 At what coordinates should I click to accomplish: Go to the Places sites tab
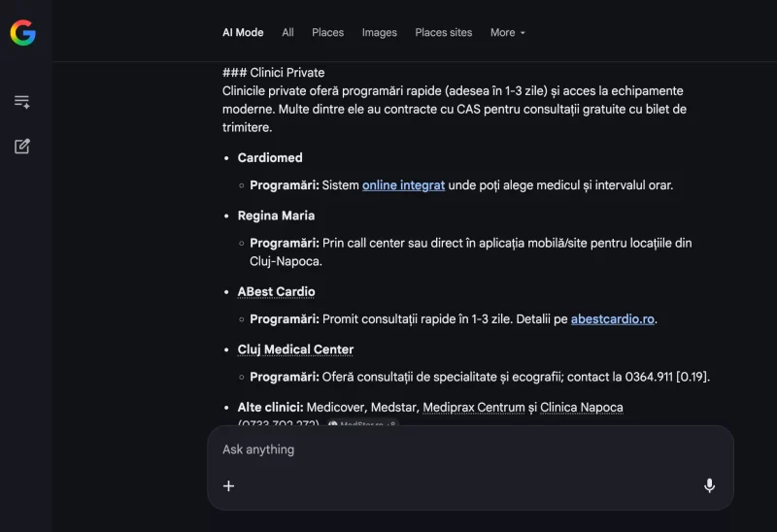443,33
